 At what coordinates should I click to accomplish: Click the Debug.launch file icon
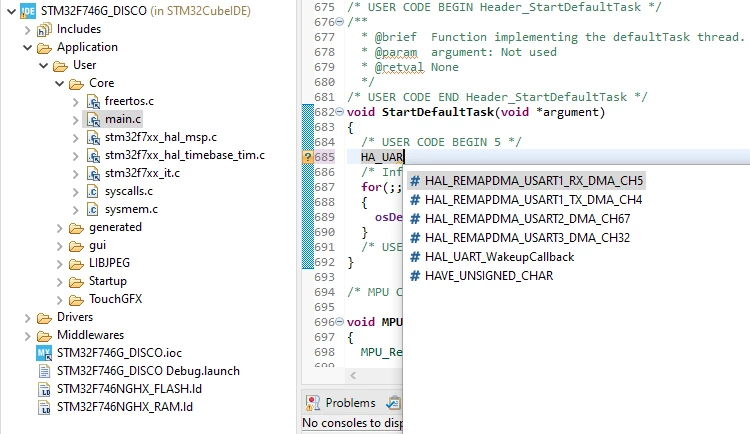(x=44, y=371)
